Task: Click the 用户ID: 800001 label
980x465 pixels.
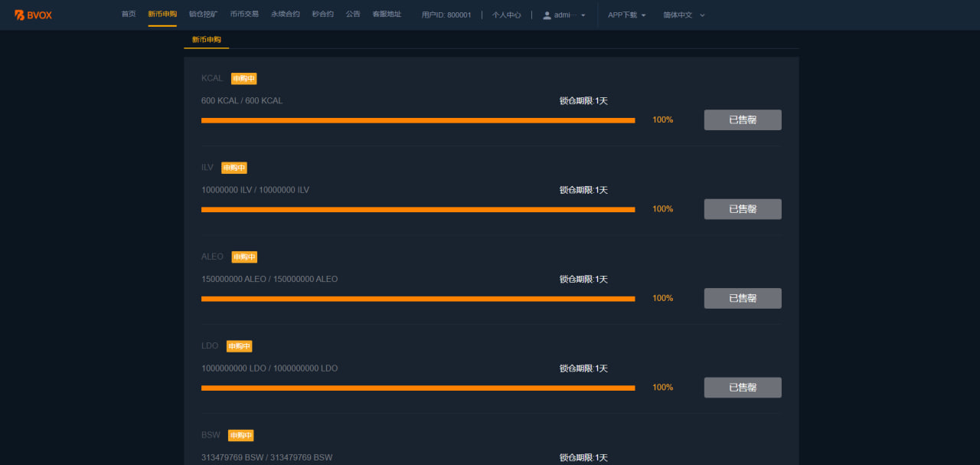Action: tap(446, 15)
